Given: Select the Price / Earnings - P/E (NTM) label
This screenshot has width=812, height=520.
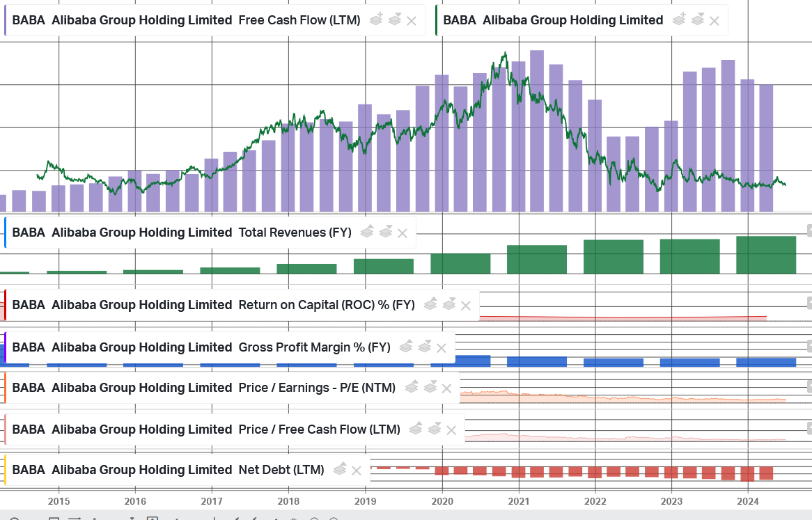Looking at the screenshot, I should (x=204, y=388).
